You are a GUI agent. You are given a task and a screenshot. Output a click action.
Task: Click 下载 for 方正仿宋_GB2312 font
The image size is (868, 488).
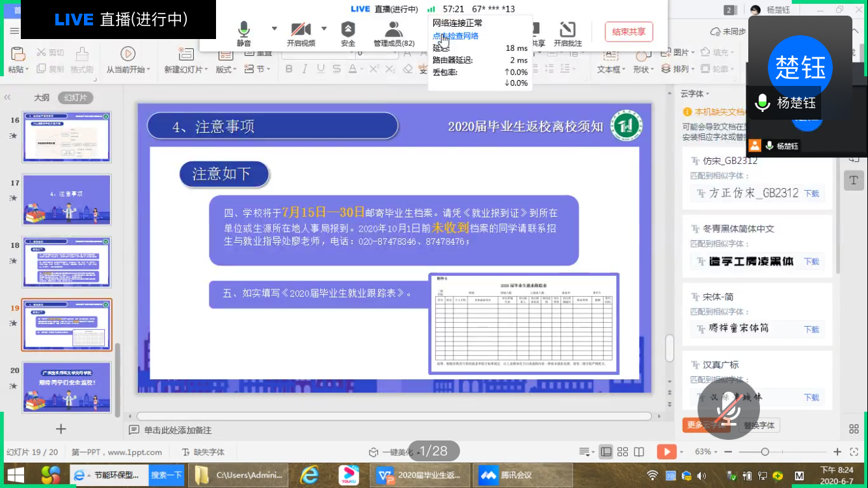811,193
